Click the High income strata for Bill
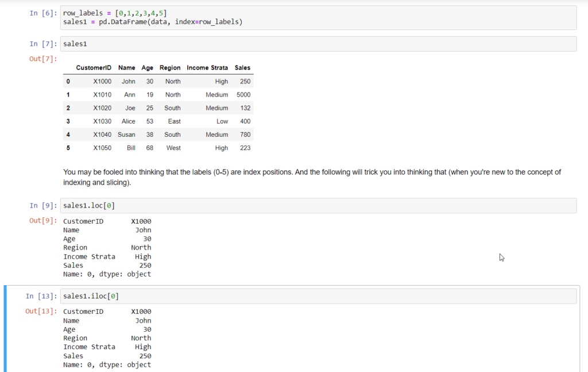The width and height of the screenshot is (588, 372). point(222,148)
